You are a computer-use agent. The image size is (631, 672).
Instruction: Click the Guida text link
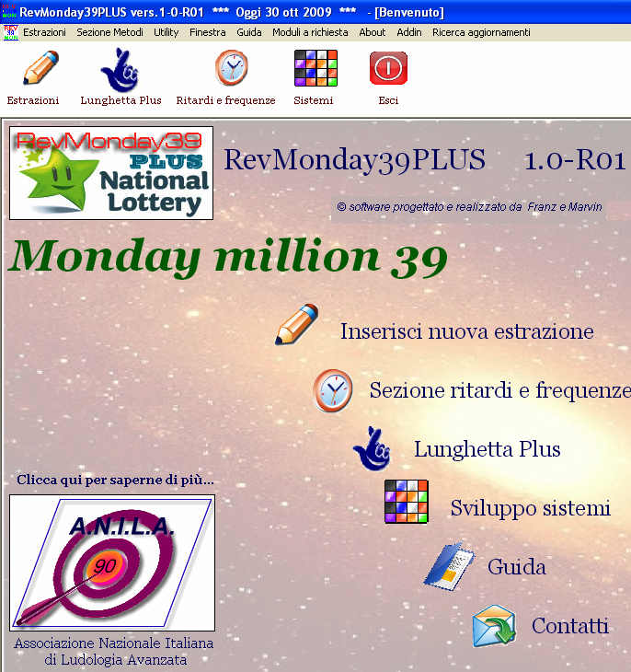(517, 566)
